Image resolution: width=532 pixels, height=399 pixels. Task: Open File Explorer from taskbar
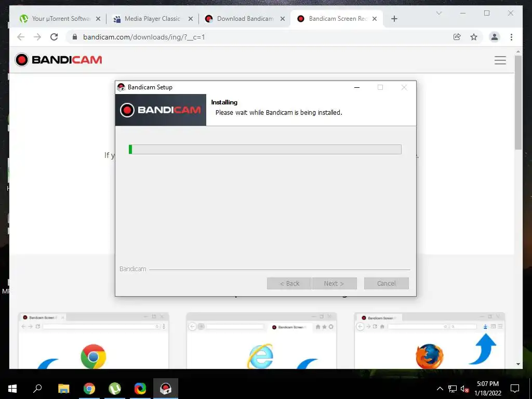tap(63, 389)
